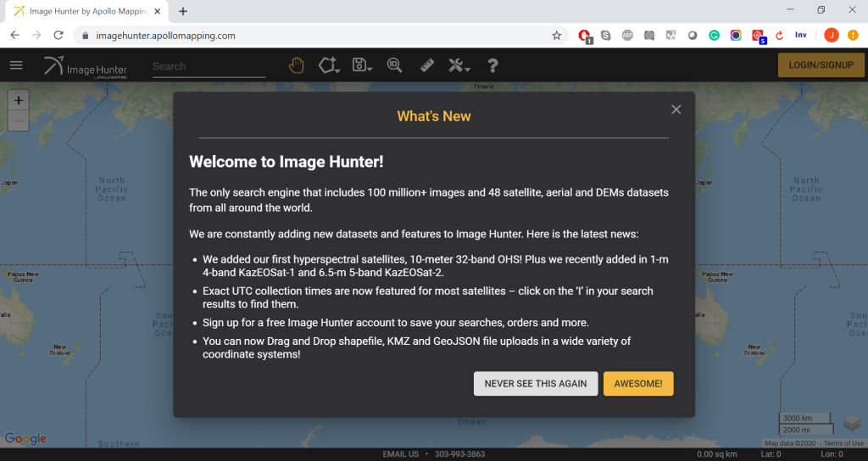
Task: Click the 'Welcome to Image Hunter!' heading
Action: (x=287, y=162)
